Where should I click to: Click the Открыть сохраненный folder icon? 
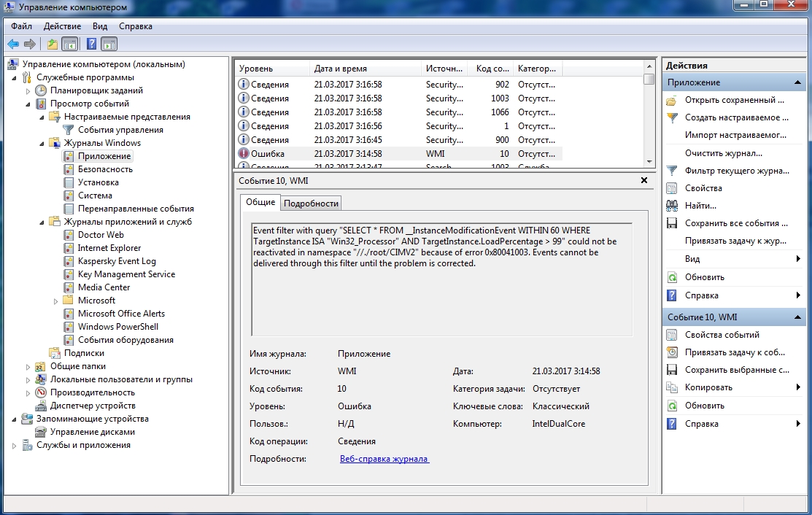[x=672, y=101]
